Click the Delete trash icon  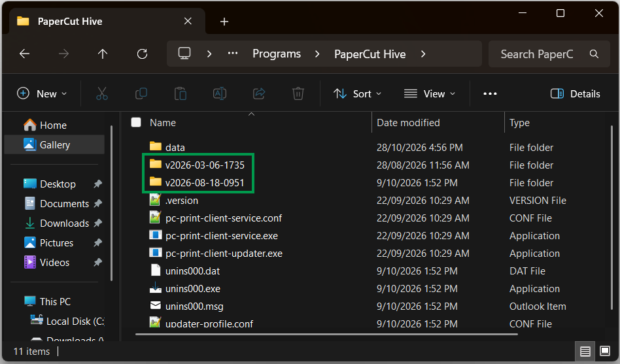point(298,93)
